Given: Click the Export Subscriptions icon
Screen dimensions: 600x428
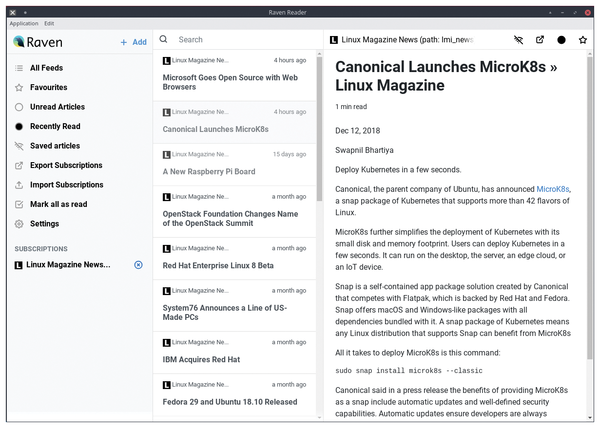Looking at the screenshot, I should [x=19, y=166].
